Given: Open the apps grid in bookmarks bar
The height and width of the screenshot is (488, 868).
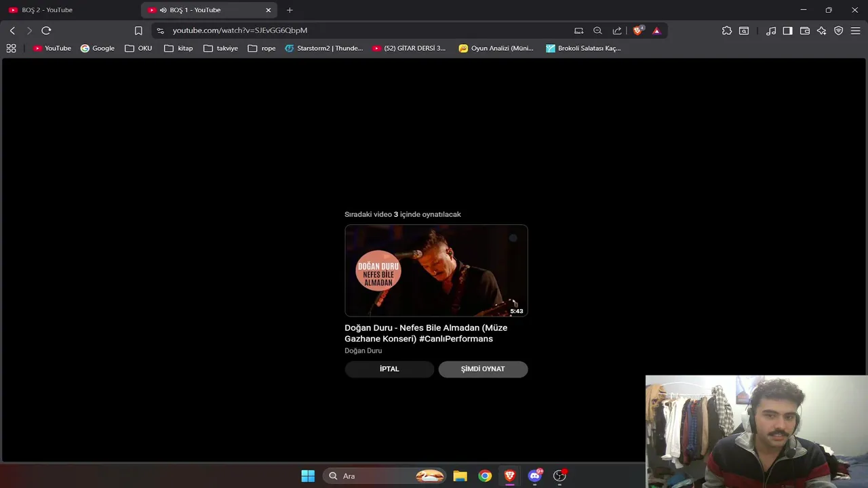Looking at the screenshot, I should point(11,48).
